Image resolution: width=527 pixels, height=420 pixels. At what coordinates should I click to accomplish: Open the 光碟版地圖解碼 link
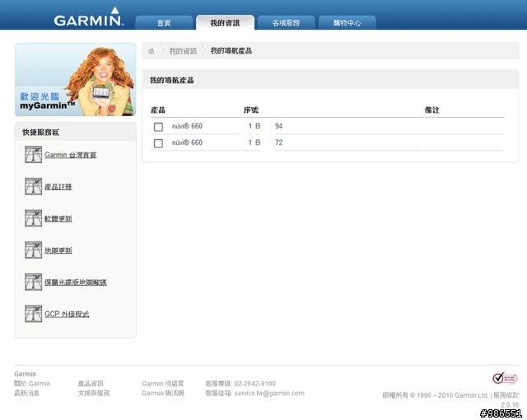click(x=76, y=282)
